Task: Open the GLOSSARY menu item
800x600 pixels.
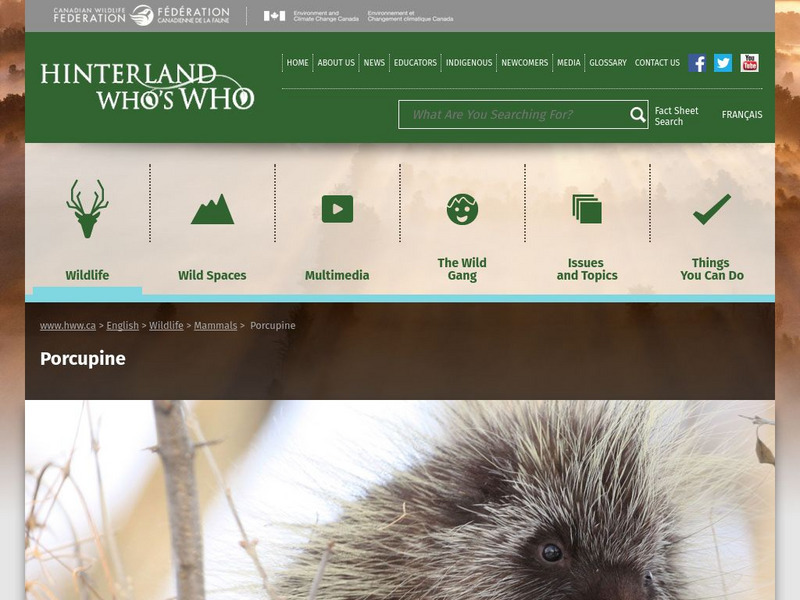Action: coord(606,62)
